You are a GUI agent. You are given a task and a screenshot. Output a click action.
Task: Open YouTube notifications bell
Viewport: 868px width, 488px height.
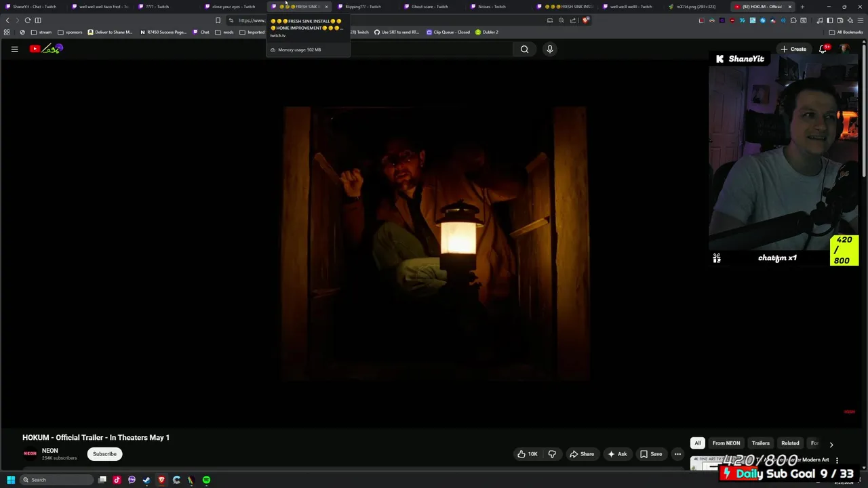(823, 49)
